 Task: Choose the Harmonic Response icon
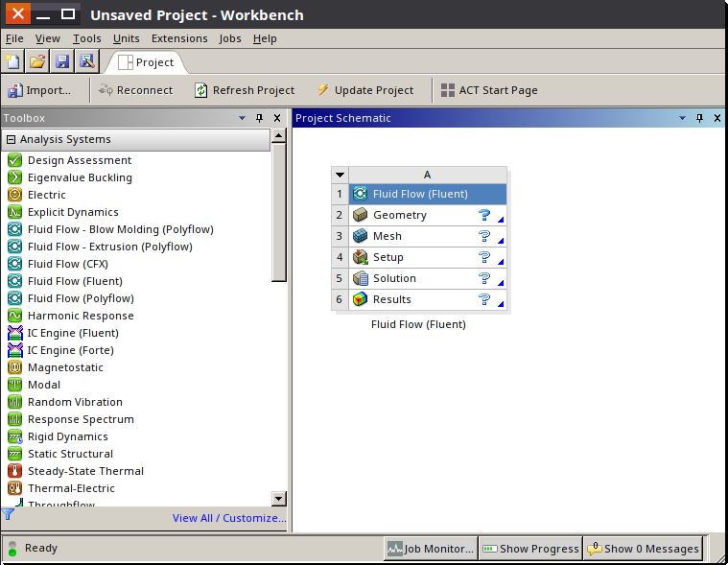[x=14, y=316]
